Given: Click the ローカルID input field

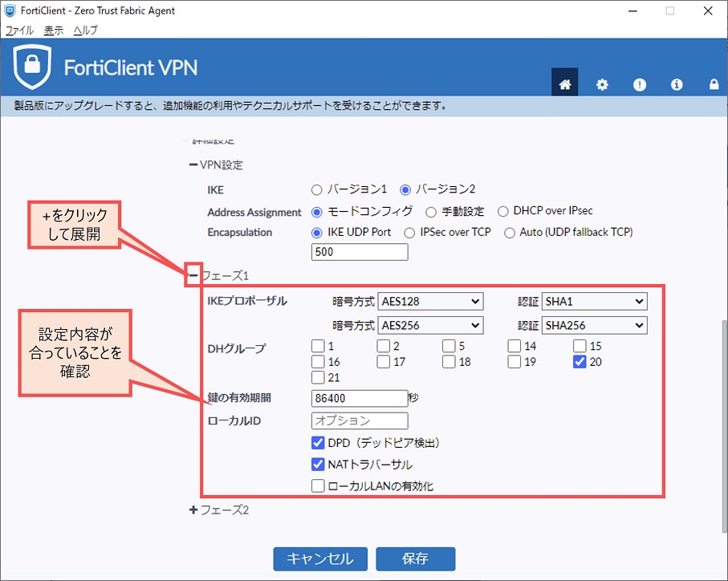Looking at the screenshot, I should [360, 421].
